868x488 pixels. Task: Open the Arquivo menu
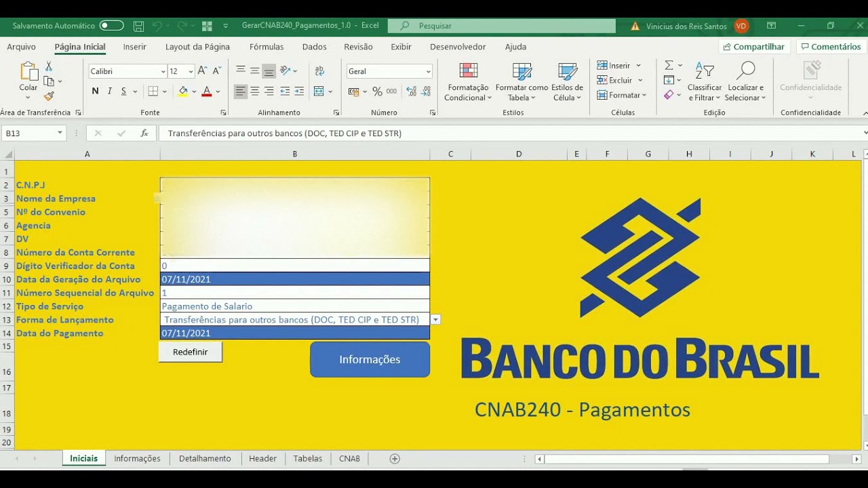21,47
